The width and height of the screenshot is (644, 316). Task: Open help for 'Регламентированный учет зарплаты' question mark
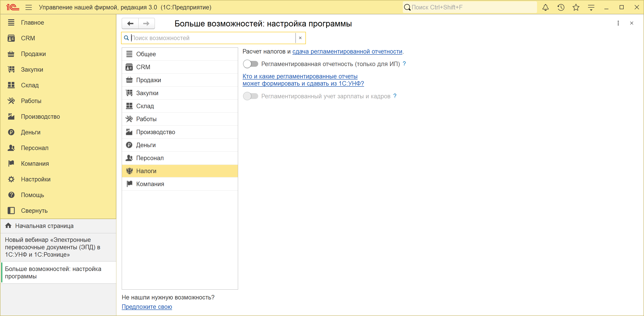395,96
